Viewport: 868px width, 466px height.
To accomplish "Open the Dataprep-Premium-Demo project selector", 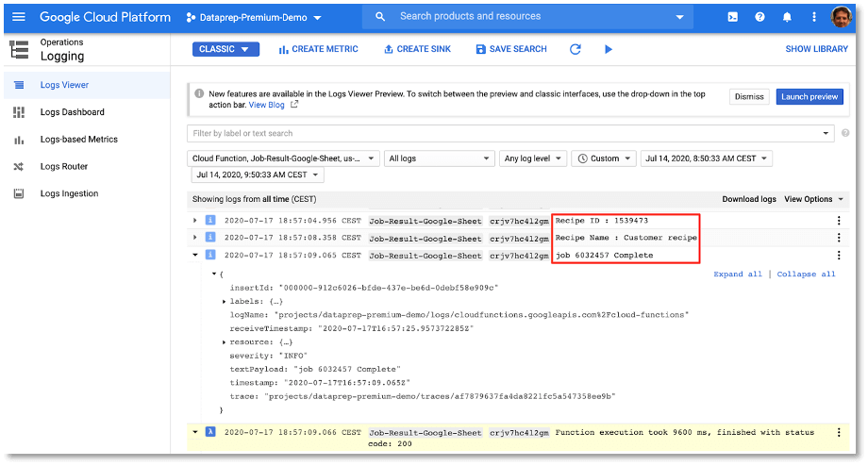I will tap(254, 18).
